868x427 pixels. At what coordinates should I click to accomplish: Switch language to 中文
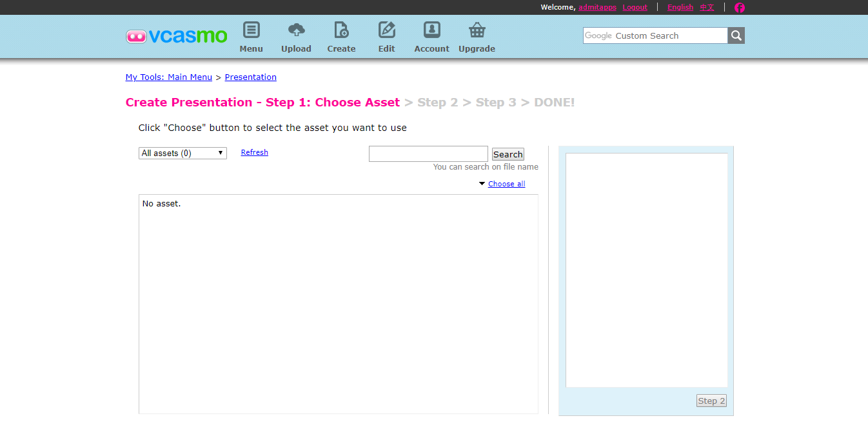coord(707,7)
